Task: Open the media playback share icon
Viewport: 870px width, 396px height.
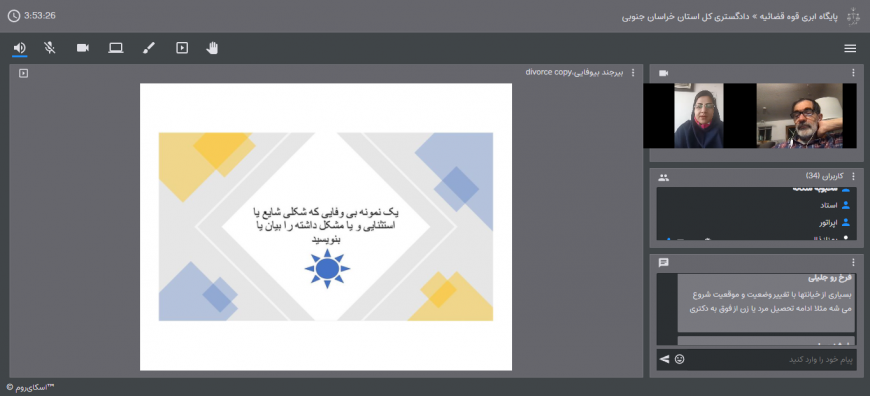Action: pos(182,48)
